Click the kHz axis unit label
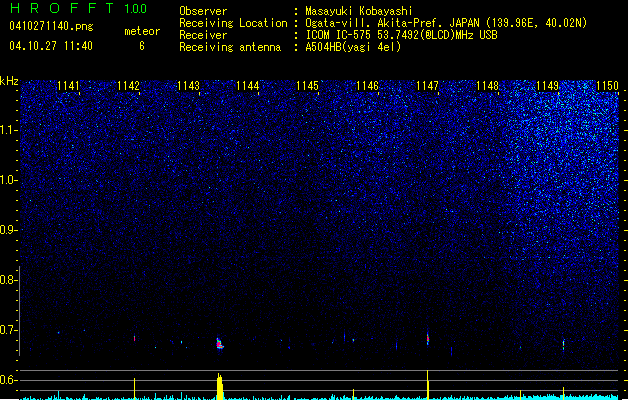Screen dimensions: 629x400 [x=9, y=81]
